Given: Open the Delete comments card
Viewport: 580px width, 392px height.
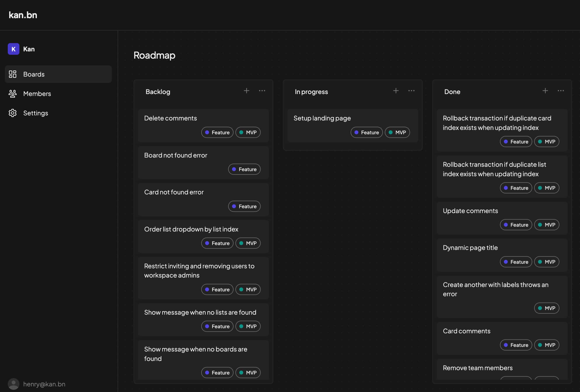Looking at the screenshot, I should tap(170, 118).
